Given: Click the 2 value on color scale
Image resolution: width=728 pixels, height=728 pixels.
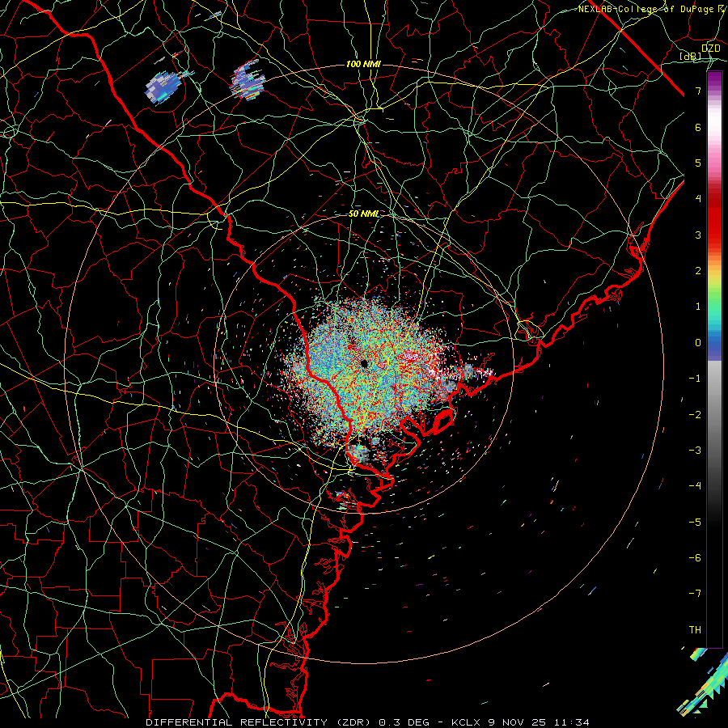Looking at the screenshot, I should pos(698,271).
